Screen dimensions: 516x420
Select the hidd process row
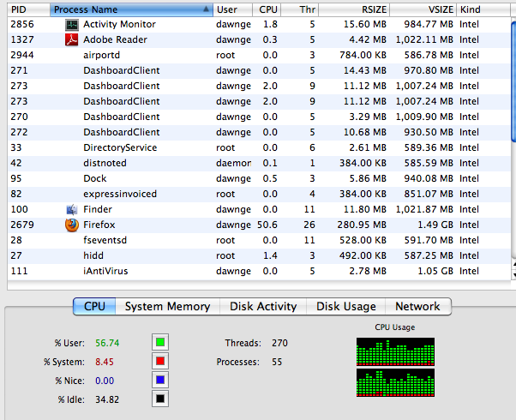pos(259,255)
